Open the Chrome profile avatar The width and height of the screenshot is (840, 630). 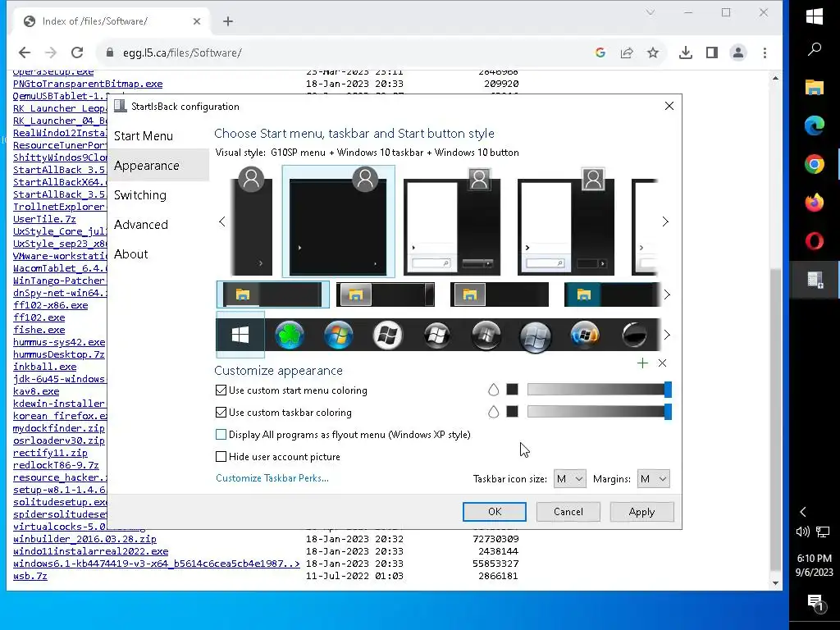coord(738,52)
